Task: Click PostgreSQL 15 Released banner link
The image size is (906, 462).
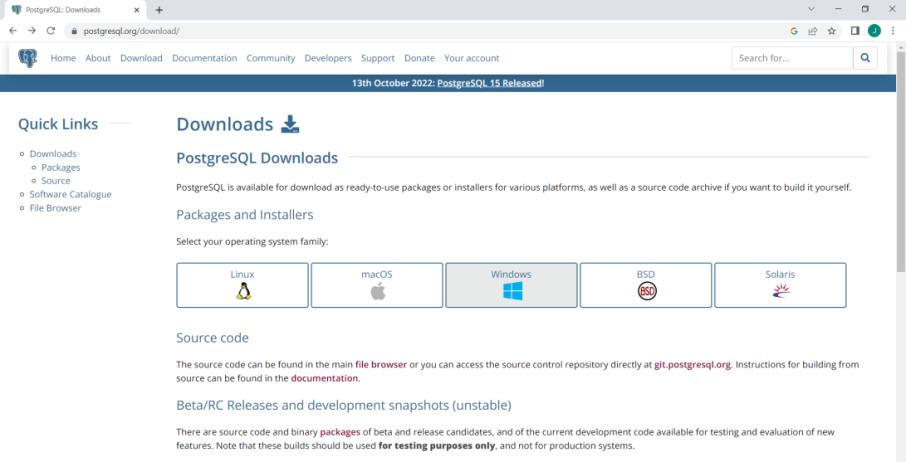Action: coord(491,83)
